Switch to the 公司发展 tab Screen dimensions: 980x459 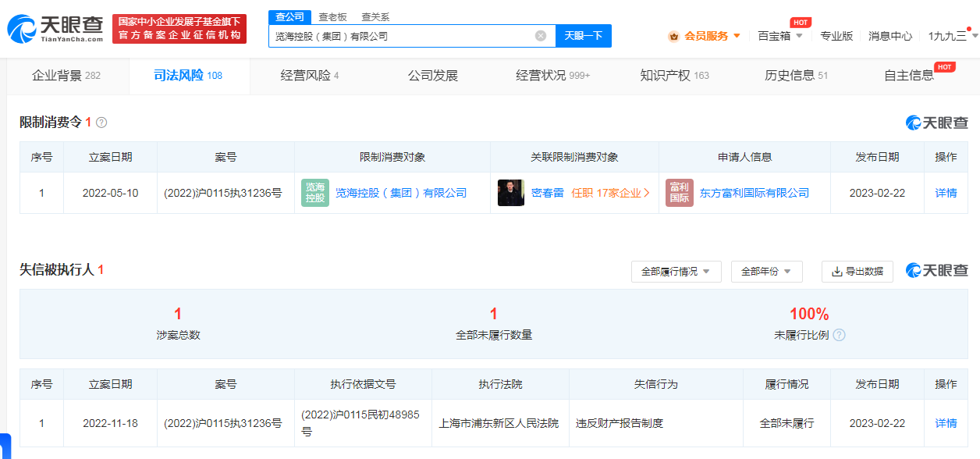point(433,76)
